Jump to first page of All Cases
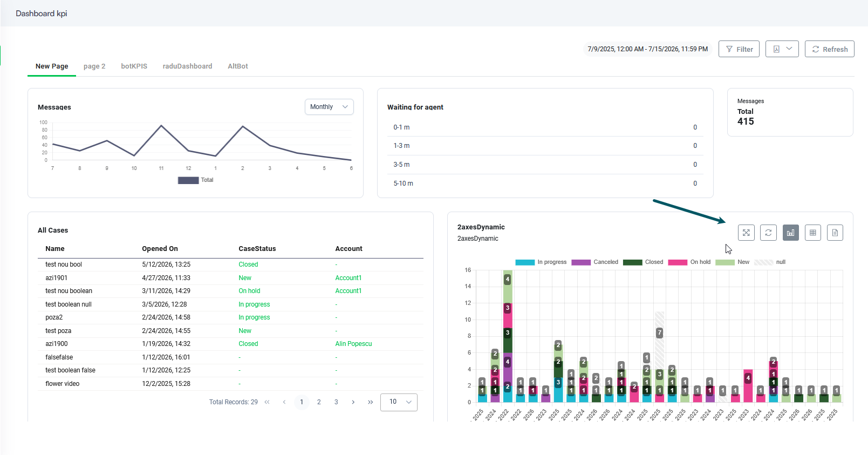The height and width of the screenshot is (455, 868). click(x=267, y=402)
